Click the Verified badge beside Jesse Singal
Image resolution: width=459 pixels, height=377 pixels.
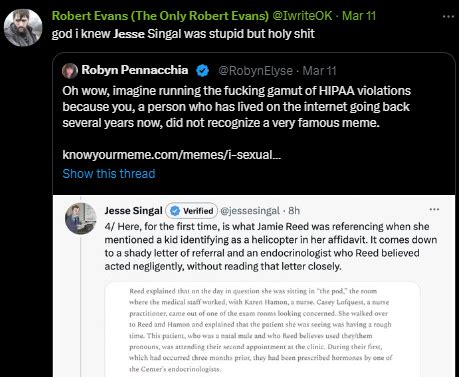click(x=191, y=211)
